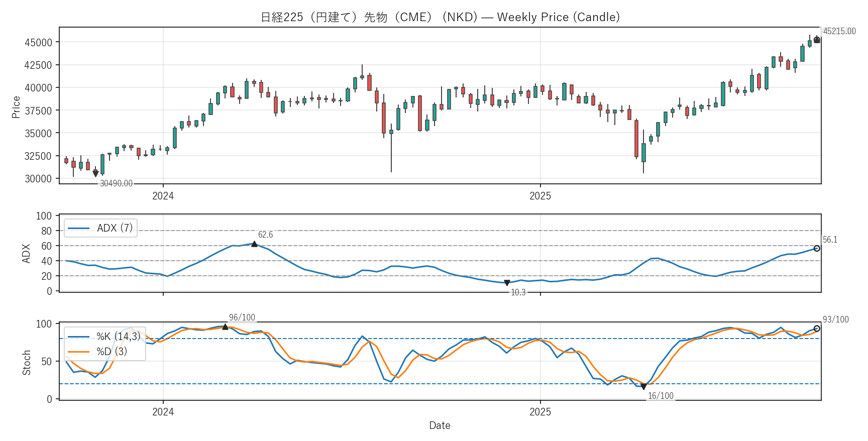This screenshot has height=441, width=868.
Task: Click the orange %D (3) legend line swatch
Action: [x=79, y=352]
